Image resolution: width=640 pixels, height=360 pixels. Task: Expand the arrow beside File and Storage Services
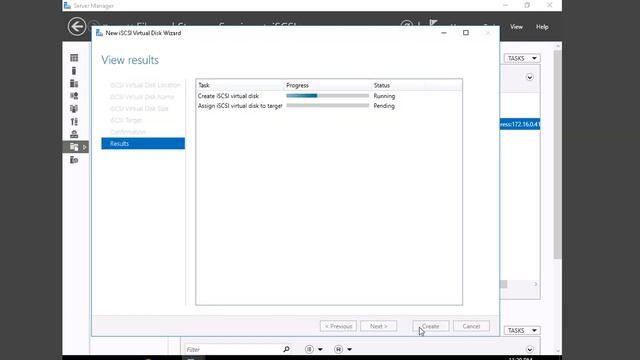pos(84,147)
